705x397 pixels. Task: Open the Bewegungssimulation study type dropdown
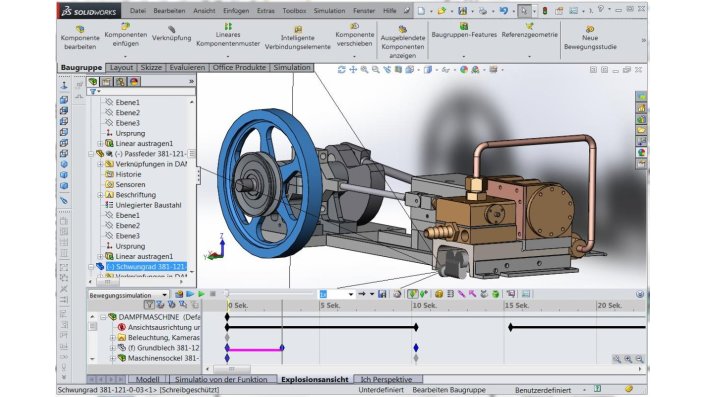click(164, 295)
